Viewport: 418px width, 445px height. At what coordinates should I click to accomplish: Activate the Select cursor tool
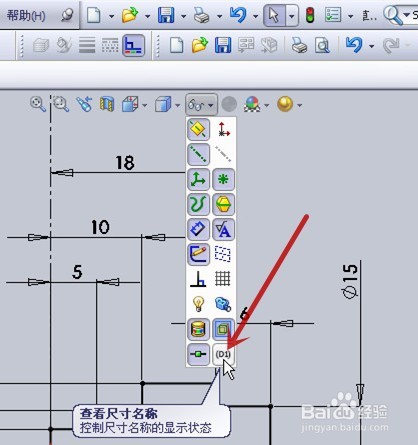(x=274, y=15)
